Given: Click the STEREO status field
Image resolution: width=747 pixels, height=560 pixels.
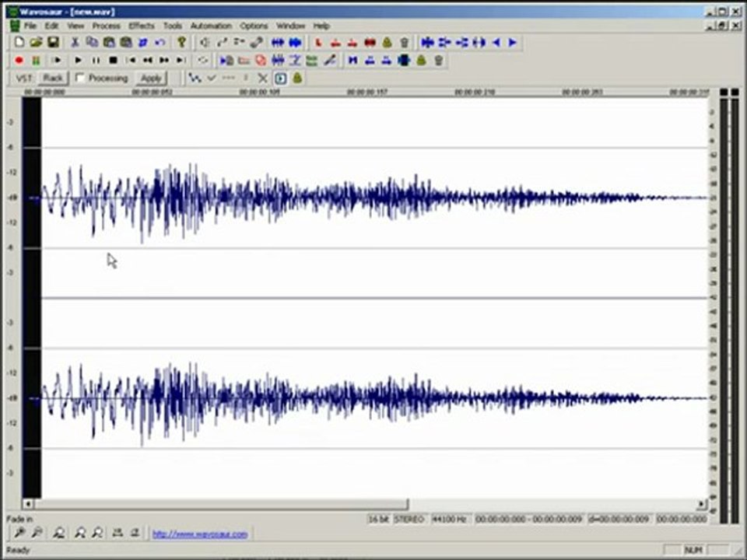Looking at the screenshot, I should (410, 519).
